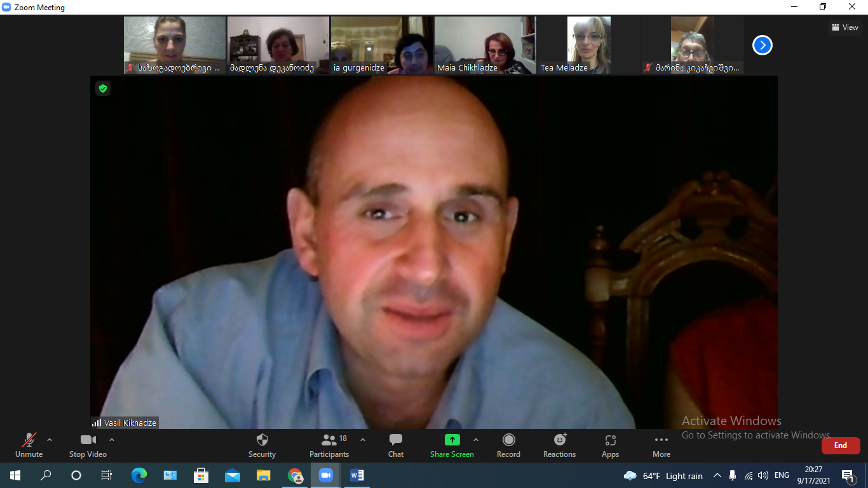The image size is (868, 488).
Task: Show hidden system tray icons
Action: [x=717, y=476]
